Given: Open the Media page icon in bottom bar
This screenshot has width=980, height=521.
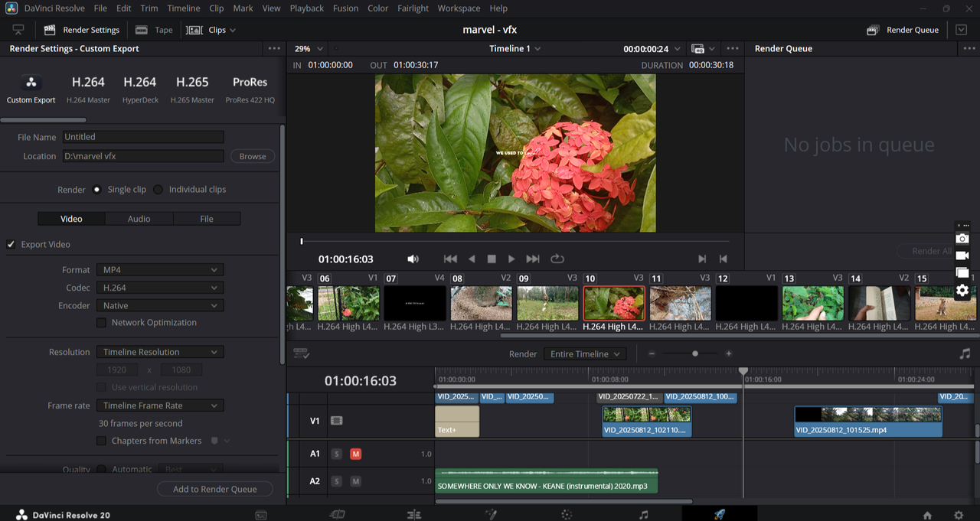Looking at the screenshot, I should [x=261, y=515].
